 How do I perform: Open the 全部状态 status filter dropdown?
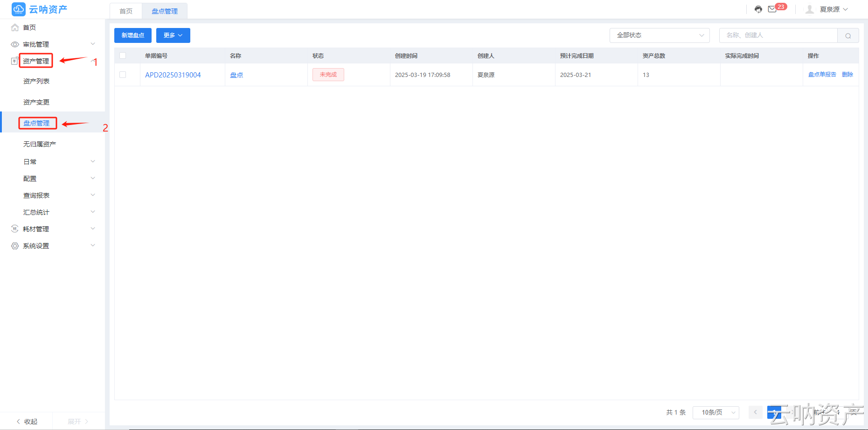(660, 35)
